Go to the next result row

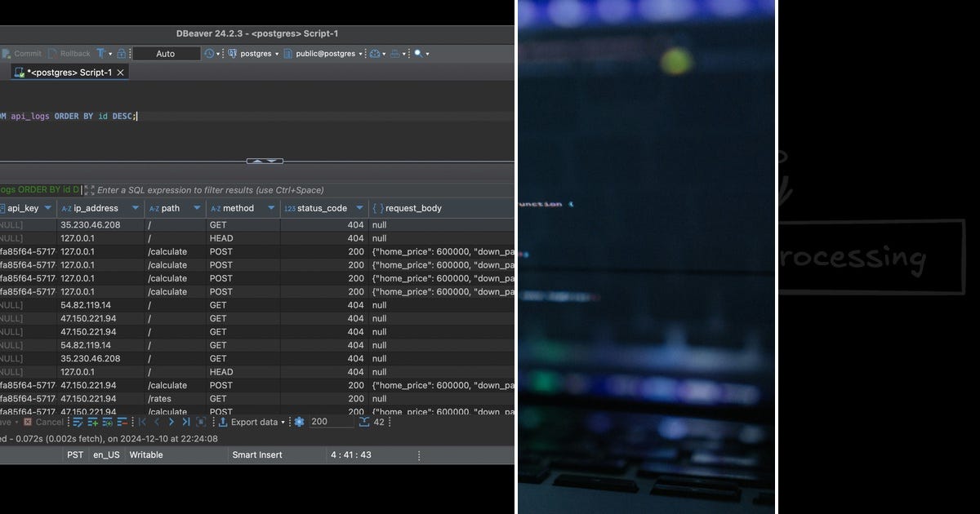point(171,422)
